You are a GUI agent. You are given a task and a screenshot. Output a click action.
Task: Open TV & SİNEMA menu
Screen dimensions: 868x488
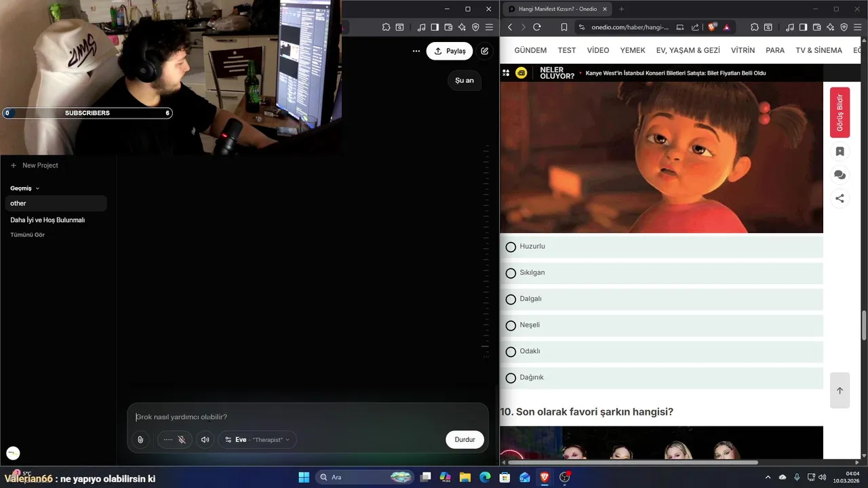[x=818, y=50]
